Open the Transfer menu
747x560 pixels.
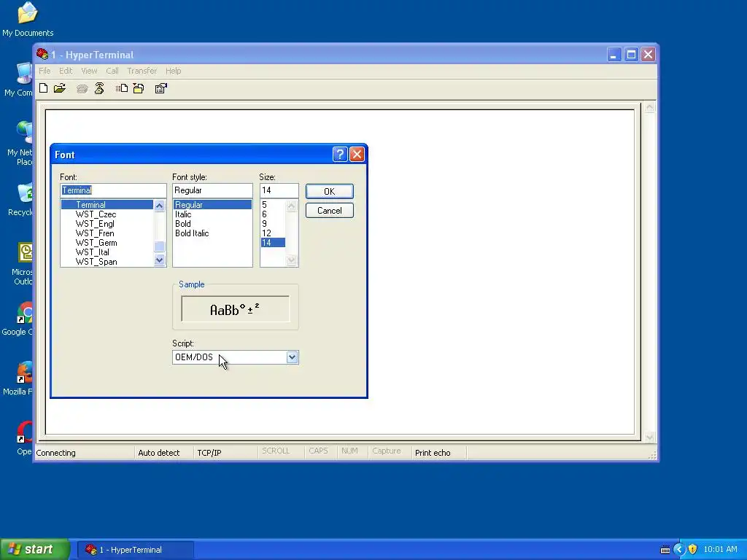point(142,71)
